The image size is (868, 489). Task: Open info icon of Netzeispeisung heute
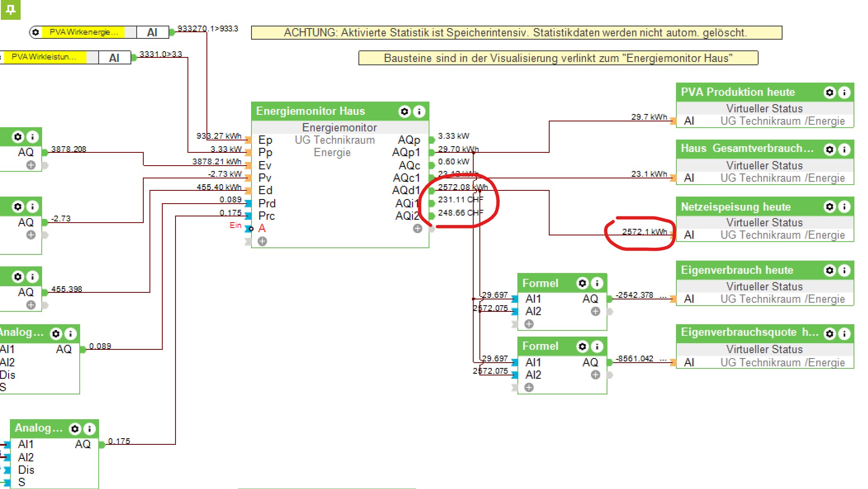(844, 206)
